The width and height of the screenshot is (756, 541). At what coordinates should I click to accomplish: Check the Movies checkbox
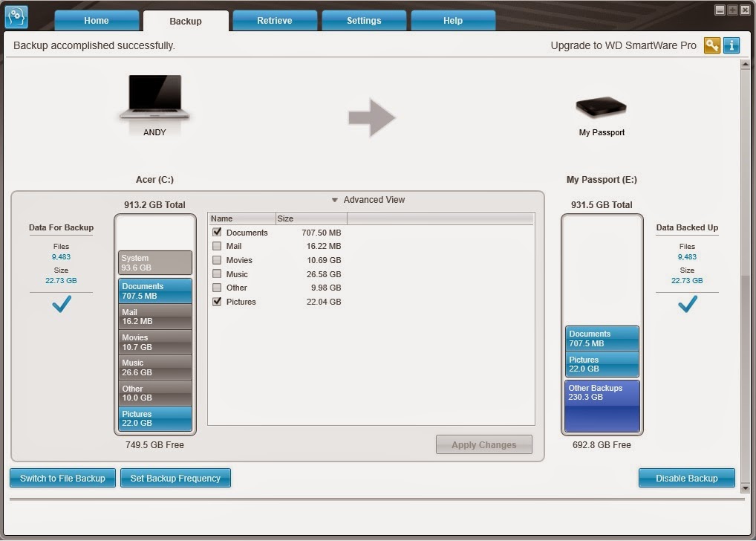(217, 260)
